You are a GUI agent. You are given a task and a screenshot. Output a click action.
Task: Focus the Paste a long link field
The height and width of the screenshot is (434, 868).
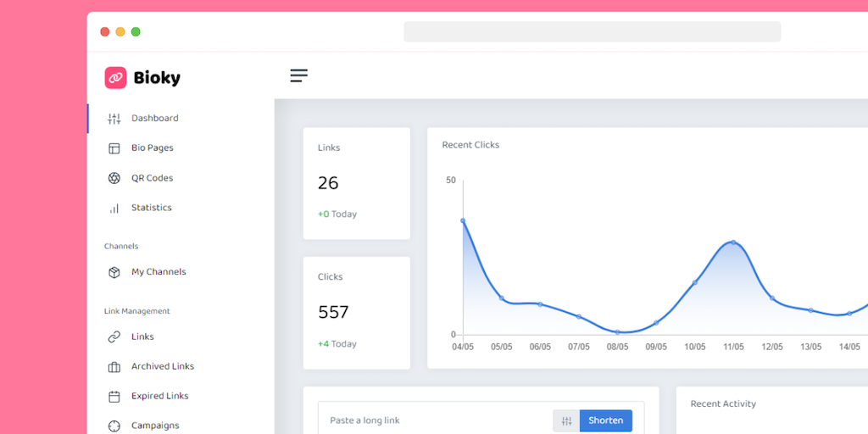[435, 420]
